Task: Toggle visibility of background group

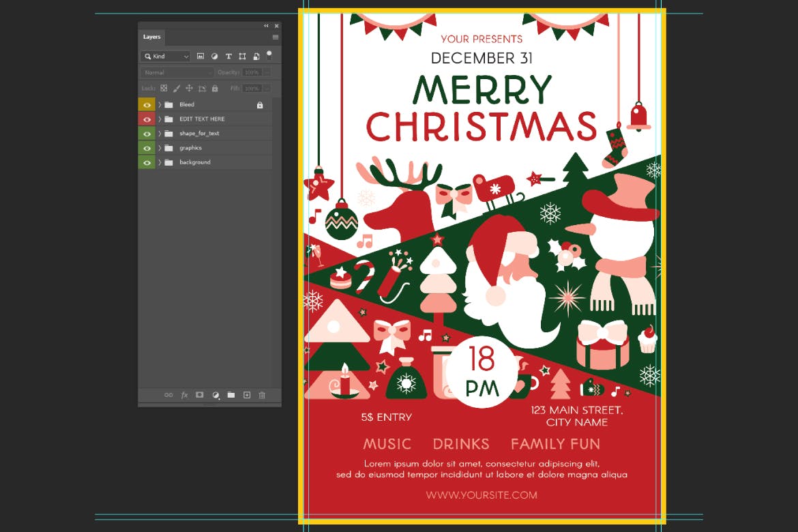Action: coord(147,162)
